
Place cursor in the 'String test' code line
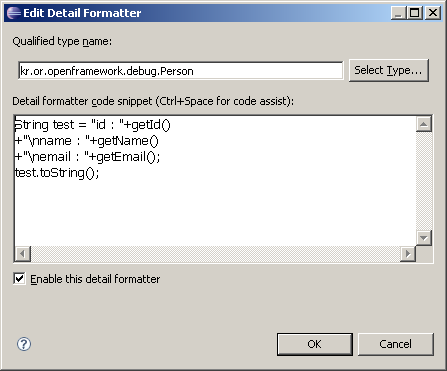(93, 125)
